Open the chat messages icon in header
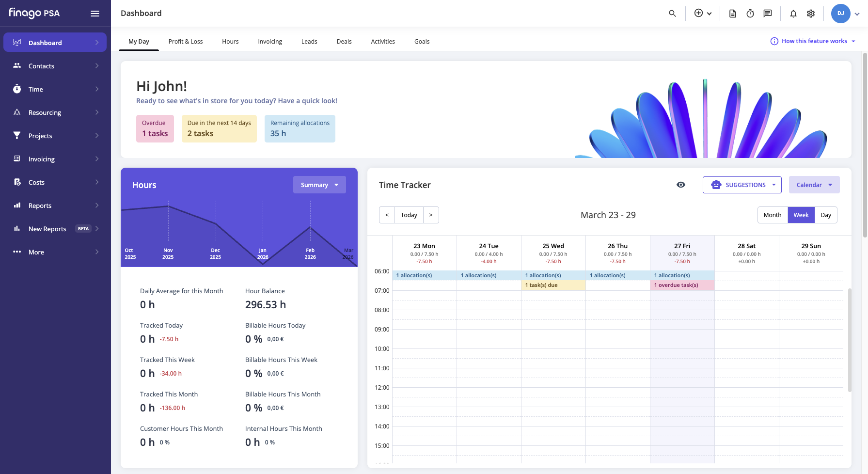 point(768,14)
